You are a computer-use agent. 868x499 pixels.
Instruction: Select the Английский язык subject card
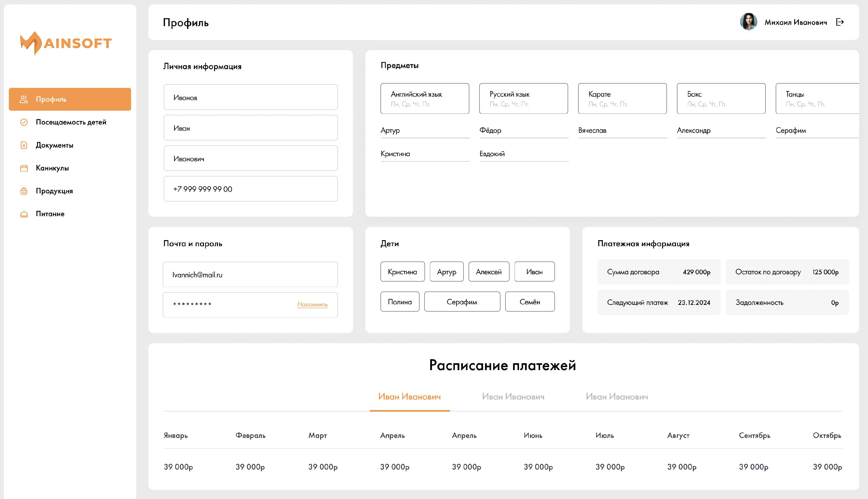click(425, 98)
